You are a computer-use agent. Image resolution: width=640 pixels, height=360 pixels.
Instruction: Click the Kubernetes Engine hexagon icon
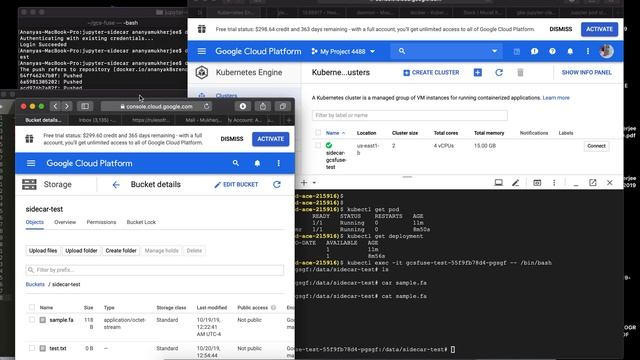[x=202, y=73]
